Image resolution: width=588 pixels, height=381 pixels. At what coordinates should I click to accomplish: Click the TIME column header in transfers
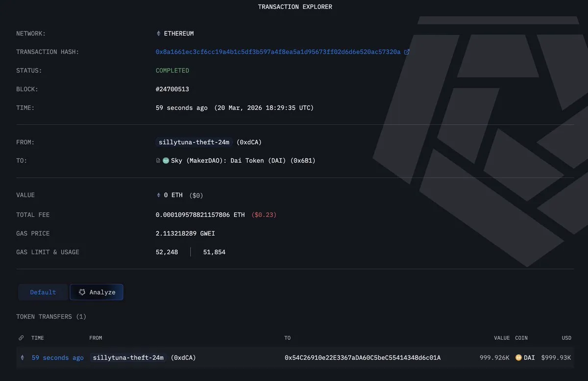coord(38,338)
